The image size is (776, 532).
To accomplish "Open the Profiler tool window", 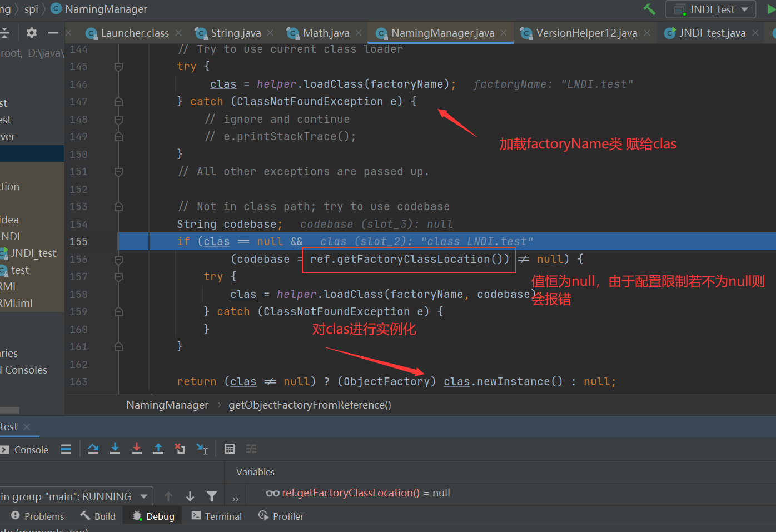I will click(x=281, y=516).
